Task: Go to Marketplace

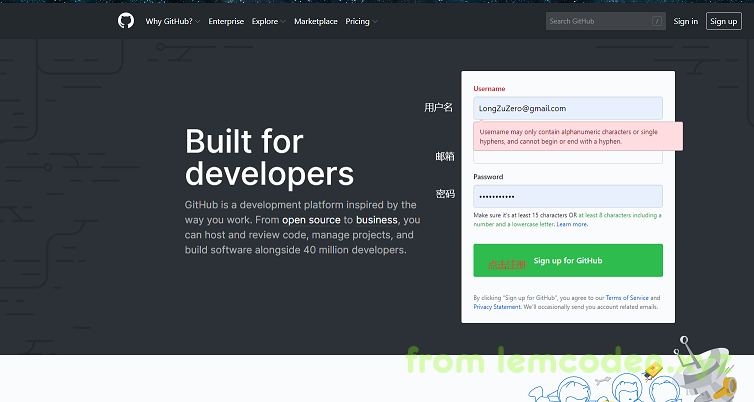Action: pos(315,21)
